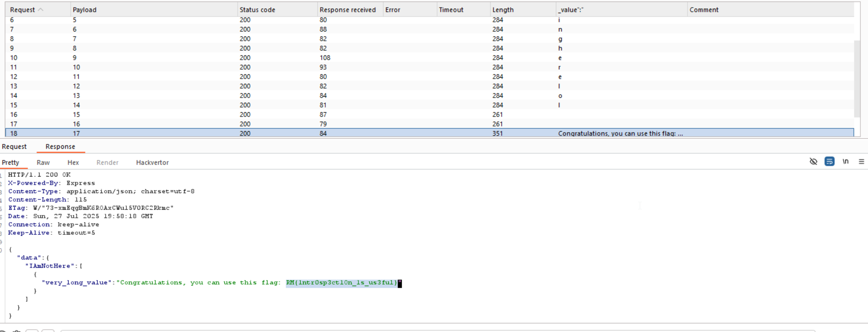Click the sort arrow in Request column header
Screen dimensions: 868x332
pyautogui.click(x=41, y=9)
